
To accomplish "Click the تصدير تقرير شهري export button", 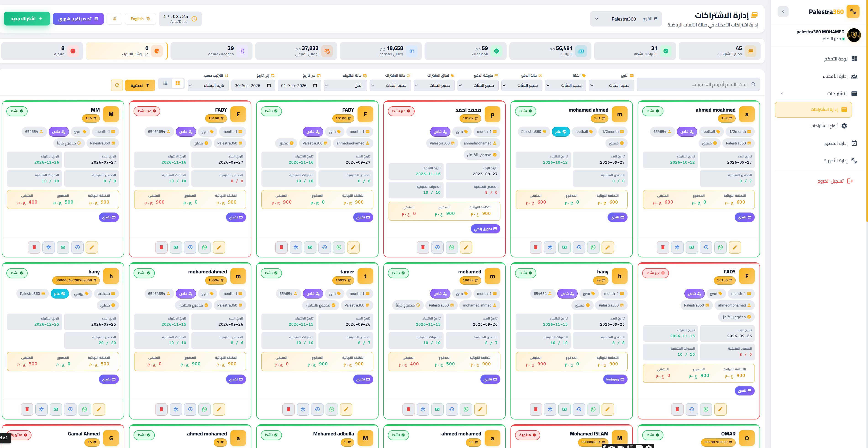I will tap(78, 19).
